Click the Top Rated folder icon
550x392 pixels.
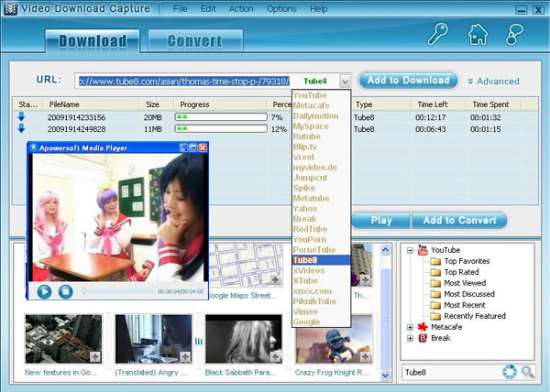pos(435,272)
